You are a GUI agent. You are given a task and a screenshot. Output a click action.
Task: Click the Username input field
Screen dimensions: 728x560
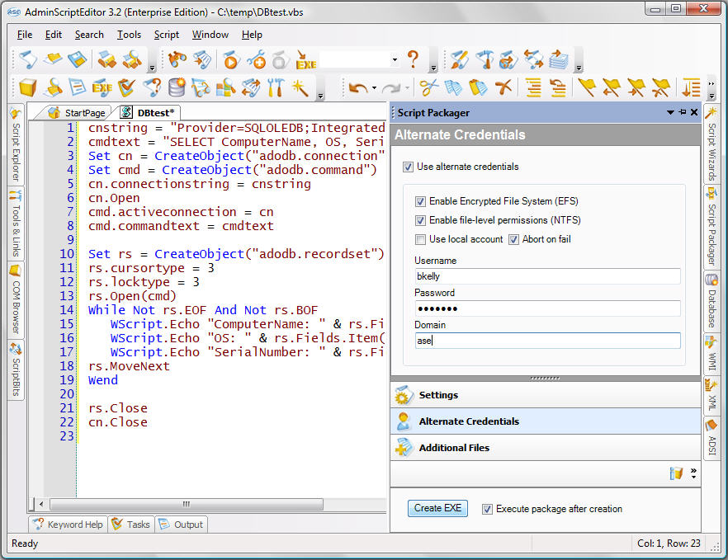point(547,276)
